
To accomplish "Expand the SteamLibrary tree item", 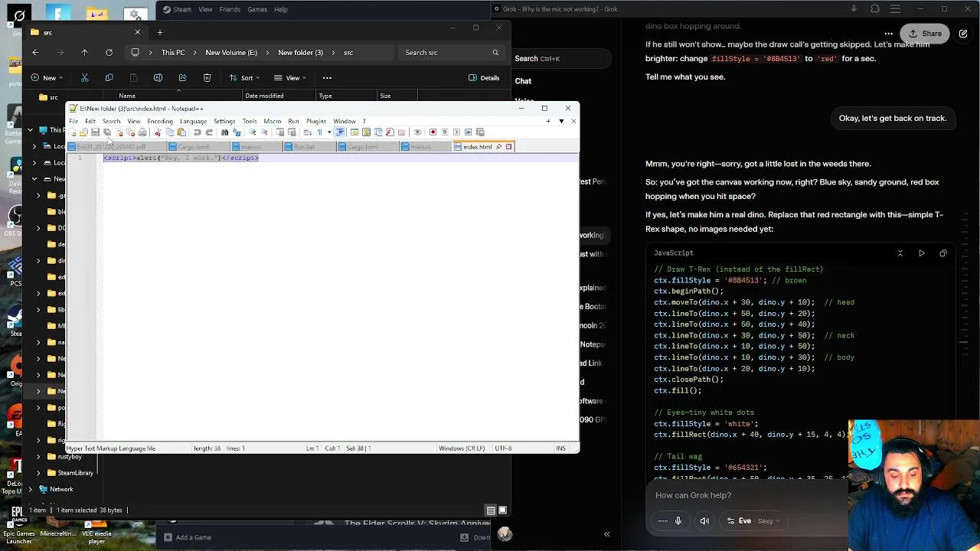I will (38, 473).
